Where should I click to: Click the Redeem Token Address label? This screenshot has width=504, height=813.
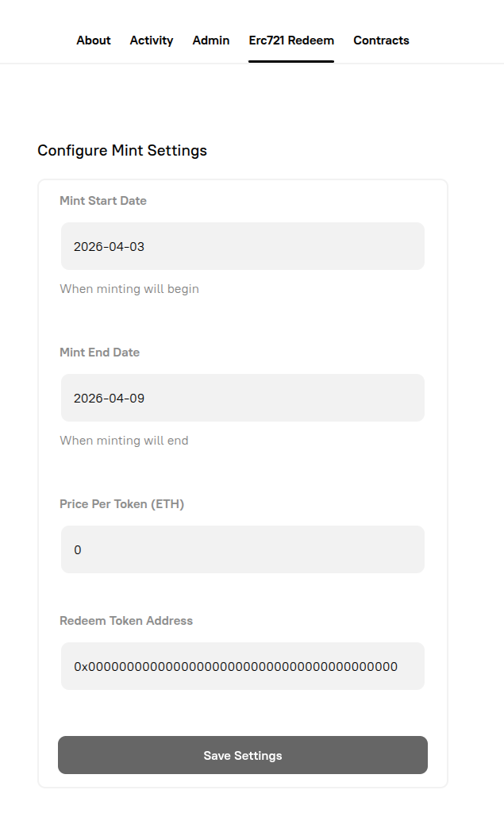point(125,621)
